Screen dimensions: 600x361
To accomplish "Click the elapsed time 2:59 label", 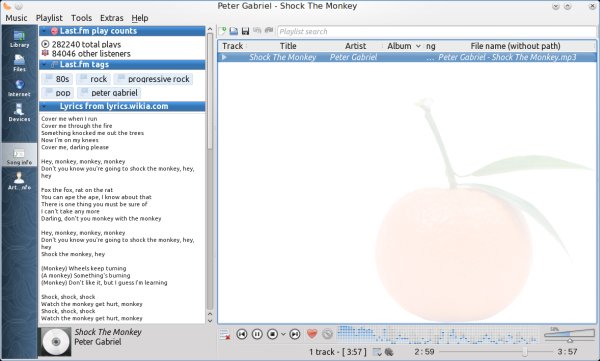I will 424,352.
